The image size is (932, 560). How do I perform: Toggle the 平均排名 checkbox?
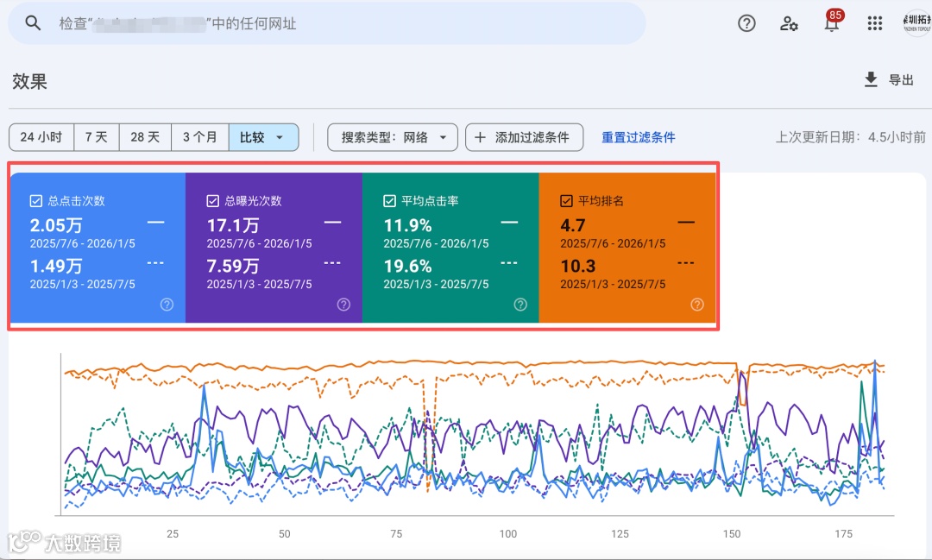pyautogui.click(x=566, y=201)
